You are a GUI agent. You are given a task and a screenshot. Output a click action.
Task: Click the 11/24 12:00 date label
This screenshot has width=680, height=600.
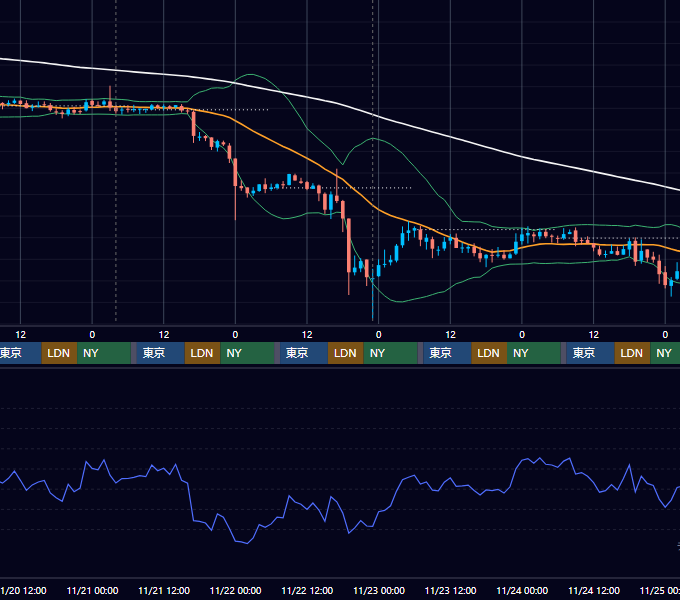tap(594, 590)
